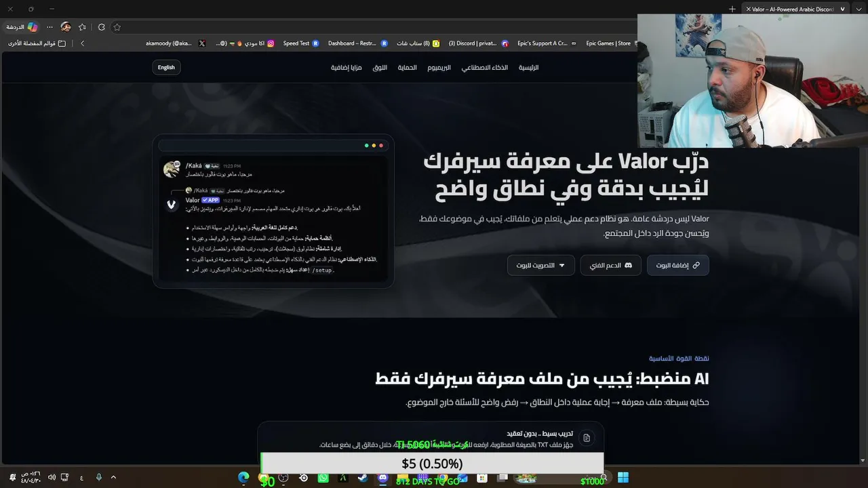Viewport: 868px width, 488px height.
Task: Open the البريميوم nav item
Action: [439, 68]
